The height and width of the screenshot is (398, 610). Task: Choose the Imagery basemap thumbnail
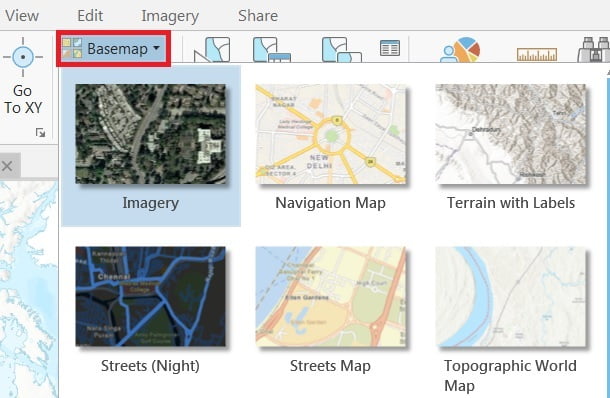(151, 146)
